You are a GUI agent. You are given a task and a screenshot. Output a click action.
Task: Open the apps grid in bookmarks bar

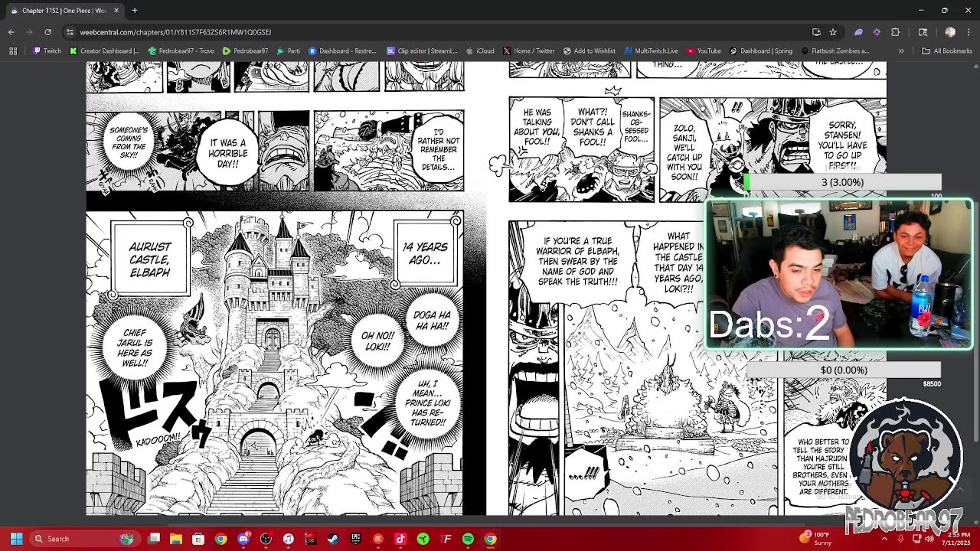pyautogui.click(x=13, y=51)
